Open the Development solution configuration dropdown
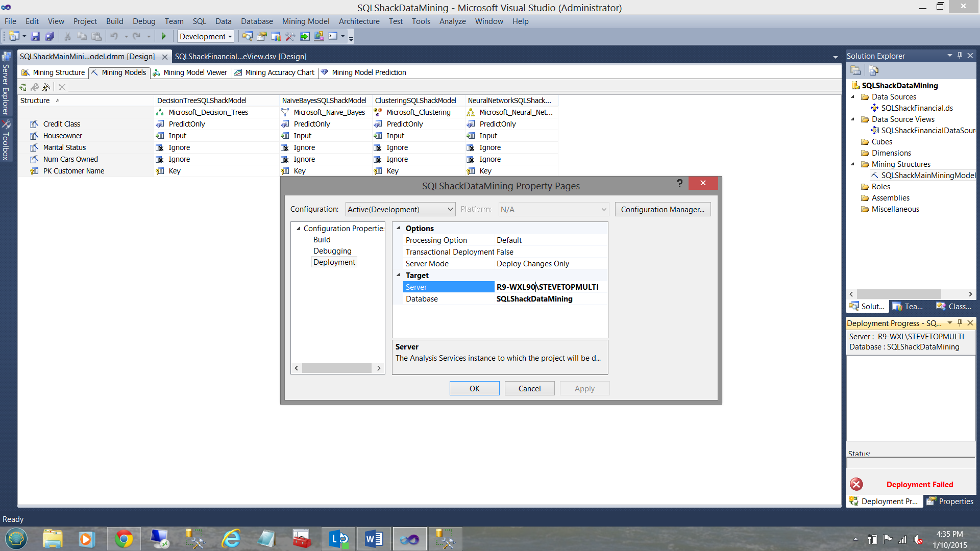This screenshot has width=980, height=551. (x=206, y=36)
